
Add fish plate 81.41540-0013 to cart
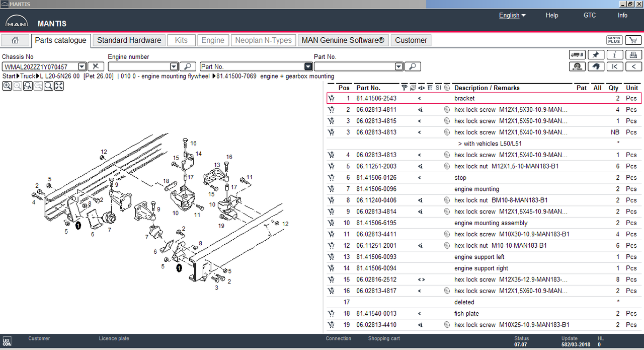pos(331,314)
